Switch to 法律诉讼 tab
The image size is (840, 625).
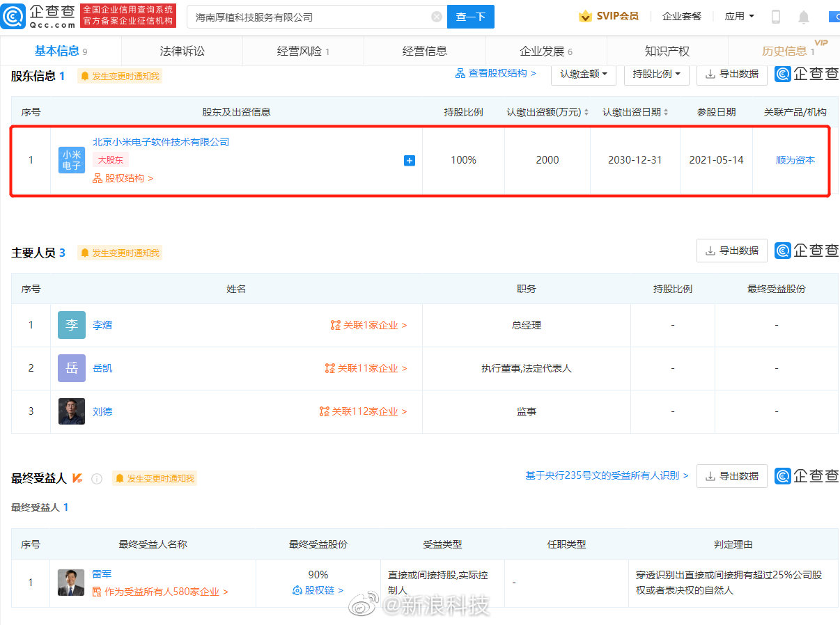[182, 51]
